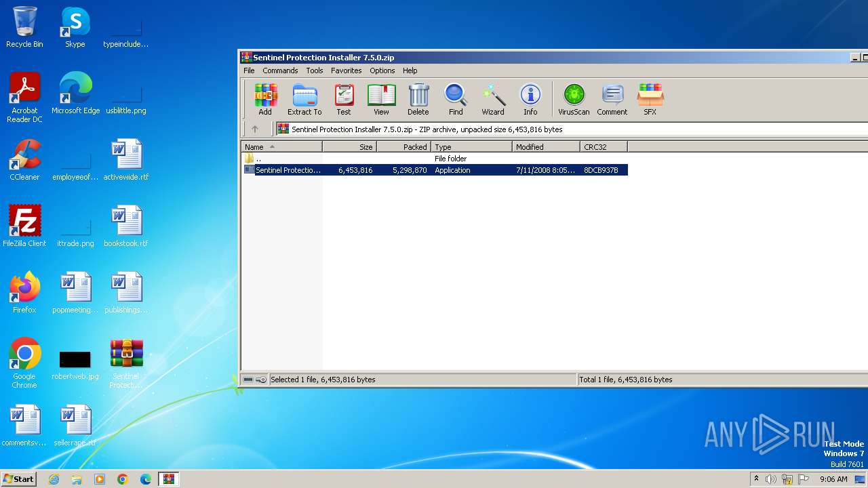Open the Comment tool
Viewport: 868px width, 488px height.
612,100
